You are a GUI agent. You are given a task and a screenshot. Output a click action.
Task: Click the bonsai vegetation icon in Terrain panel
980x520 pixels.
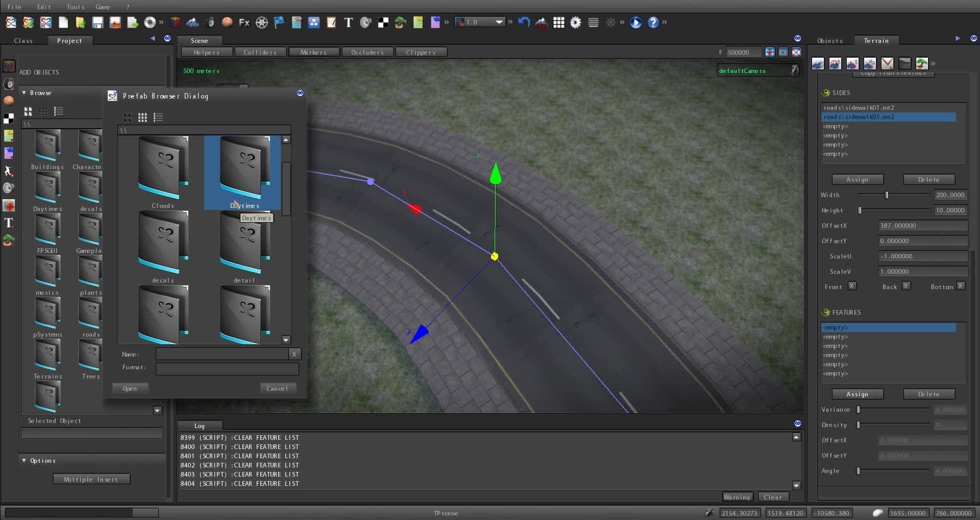922,63
